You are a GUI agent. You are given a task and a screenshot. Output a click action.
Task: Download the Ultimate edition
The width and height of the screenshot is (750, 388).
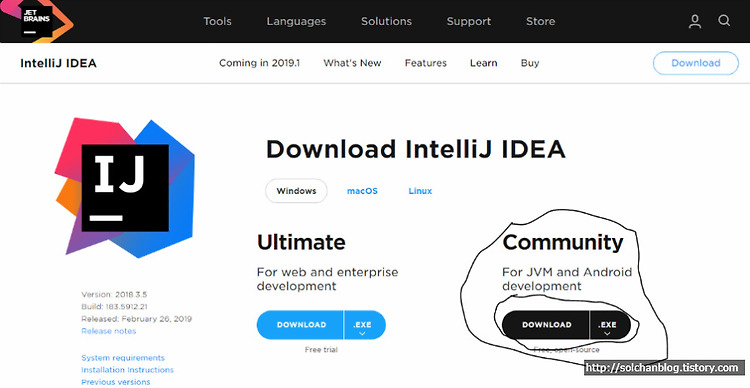[300, 325]
